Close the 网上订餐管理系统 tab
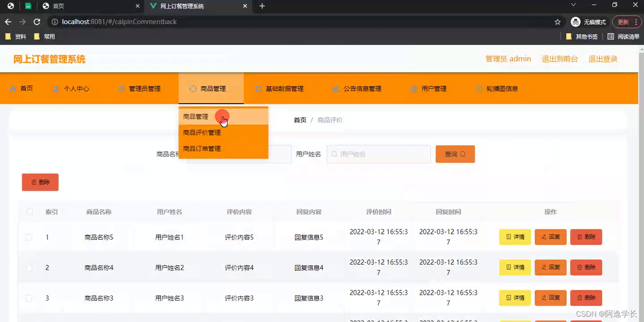This screenshot has height=322, width=644. click(x=245, y=6)
